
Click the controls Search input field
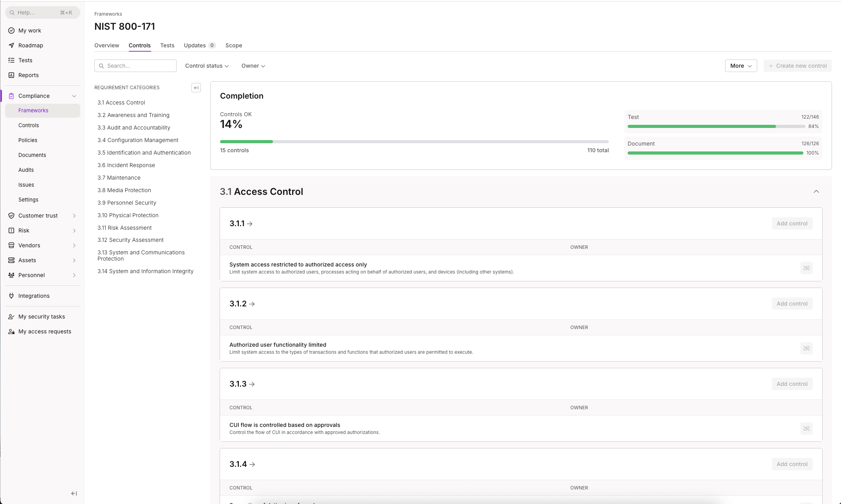135,66
